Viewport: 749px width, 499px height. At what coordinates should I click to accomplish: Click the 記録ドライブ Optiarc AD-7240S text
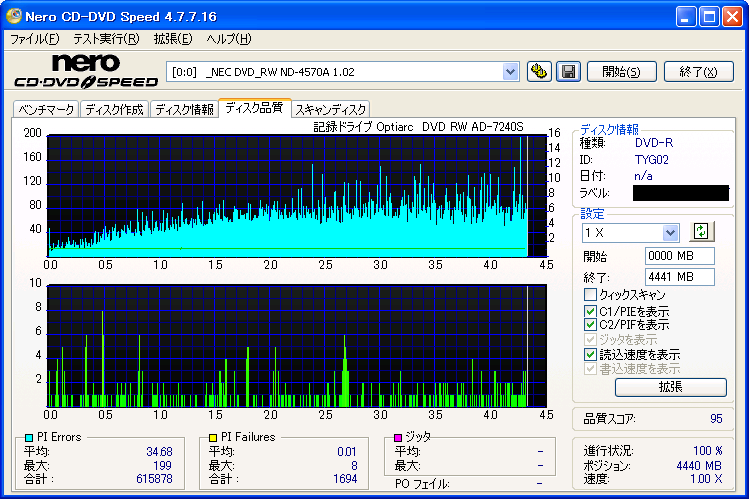(x=418, y=127)
